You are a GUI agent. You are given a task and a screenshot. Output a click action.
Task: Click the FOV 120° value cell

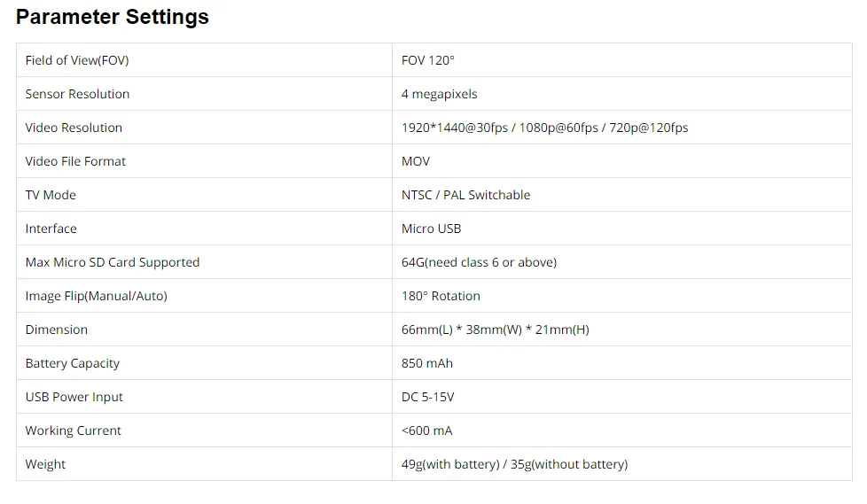pyautogui.click(x=427, y=60)
